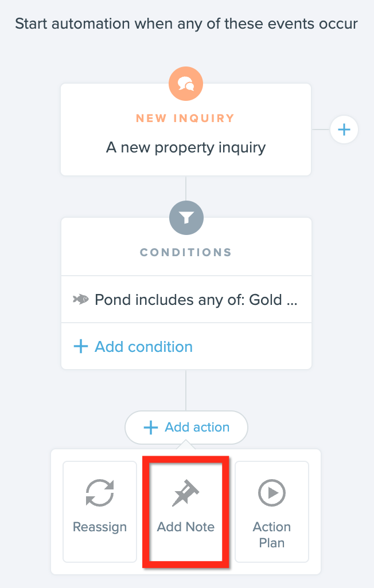Viewport: 374px width, 588px height.
Task: Click the circular arrows Reassign icon
Action: (x=99, y=493)
